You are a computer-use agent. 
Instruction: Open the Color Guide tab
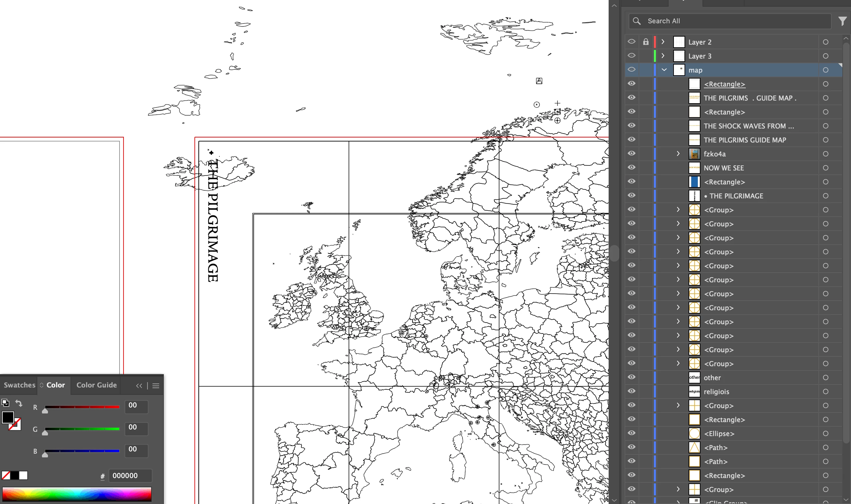click(x=97, y=385)
